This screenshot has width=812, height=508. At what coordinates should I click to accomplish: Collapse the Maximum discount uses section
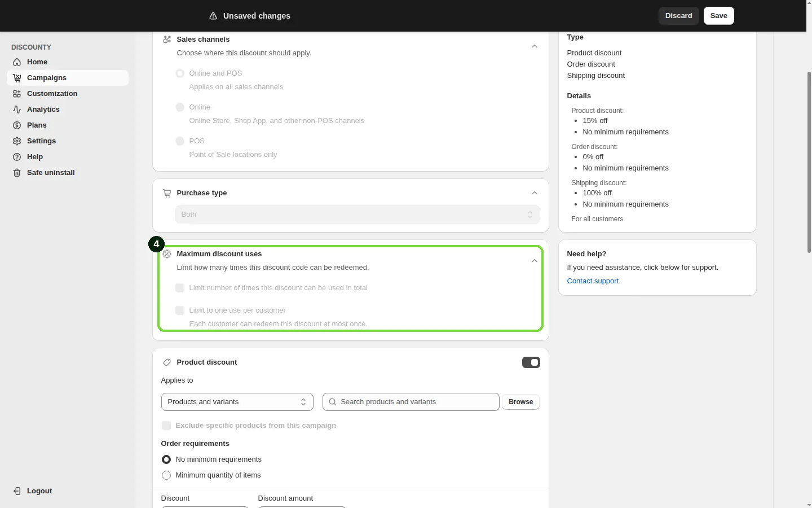click(535, 261)
